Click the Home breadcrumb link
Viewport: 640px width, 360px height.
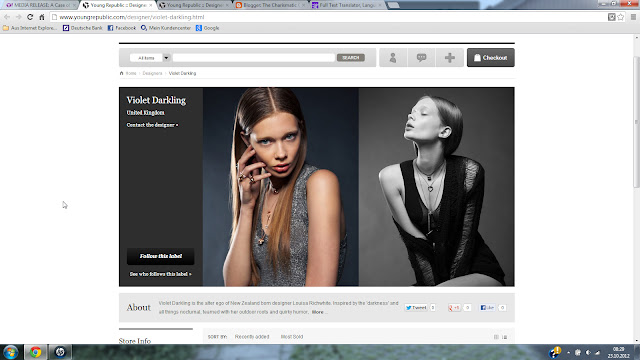[131, 73]
